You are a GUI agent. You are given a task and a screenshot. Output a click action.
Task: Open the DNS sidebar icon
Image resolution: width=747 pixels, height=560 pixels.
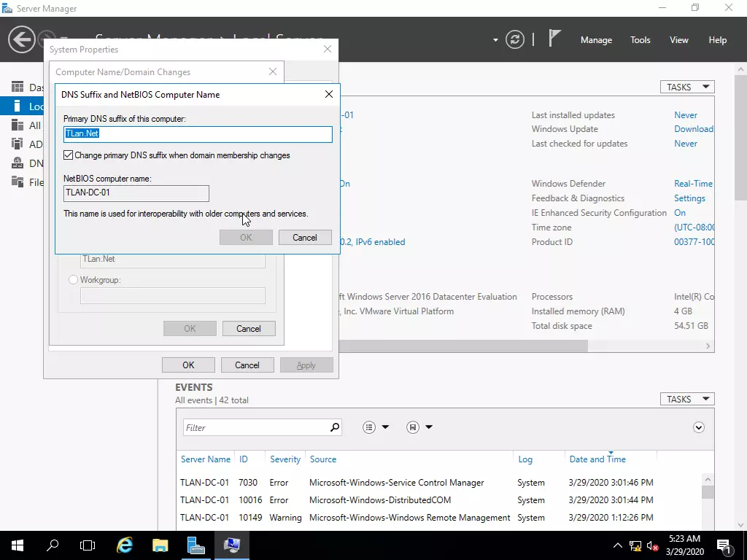(x=18, y=163)
